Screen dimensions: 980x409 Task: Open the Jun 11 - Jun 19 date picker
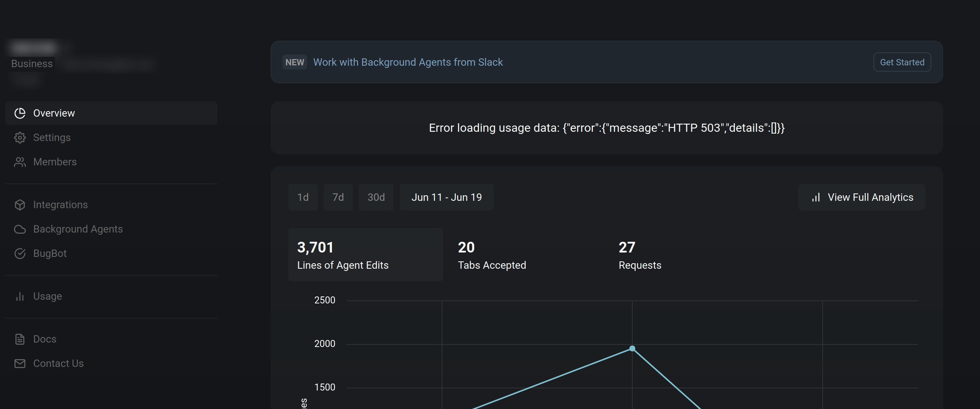pyautogui.click(x=446, y=197)
